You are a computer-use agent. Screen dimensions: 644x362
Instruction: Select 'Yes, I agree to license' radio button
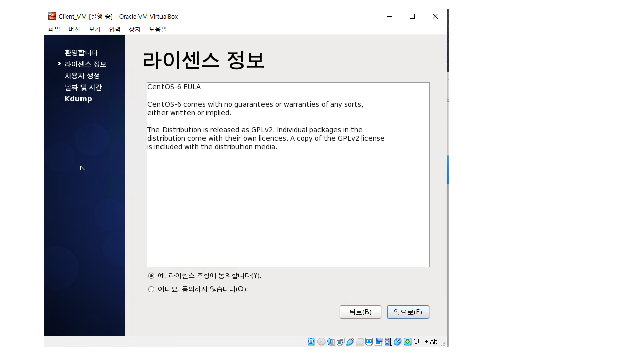click(x=151, y=276)
